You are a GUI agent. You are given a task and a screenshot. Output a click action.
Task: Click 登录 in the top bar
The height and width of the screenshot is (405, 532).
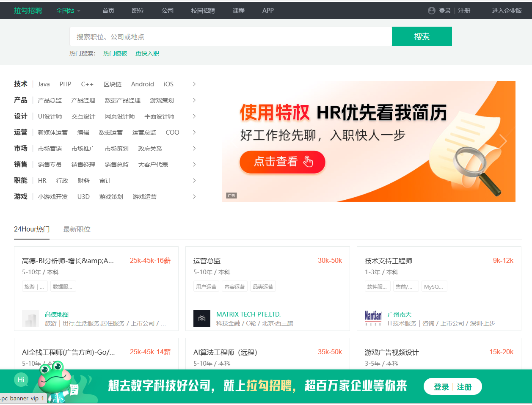[x=445, y=11]
